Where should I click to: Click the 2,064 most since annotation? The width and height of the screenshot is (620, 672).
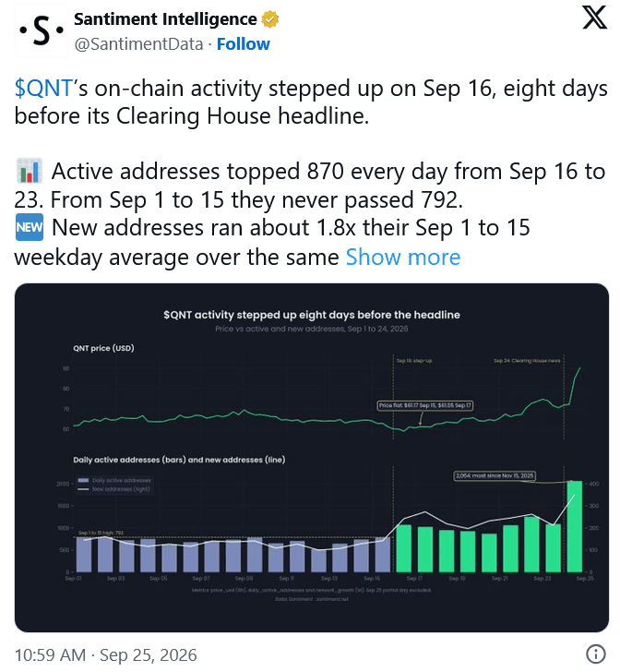coord(495,475)
